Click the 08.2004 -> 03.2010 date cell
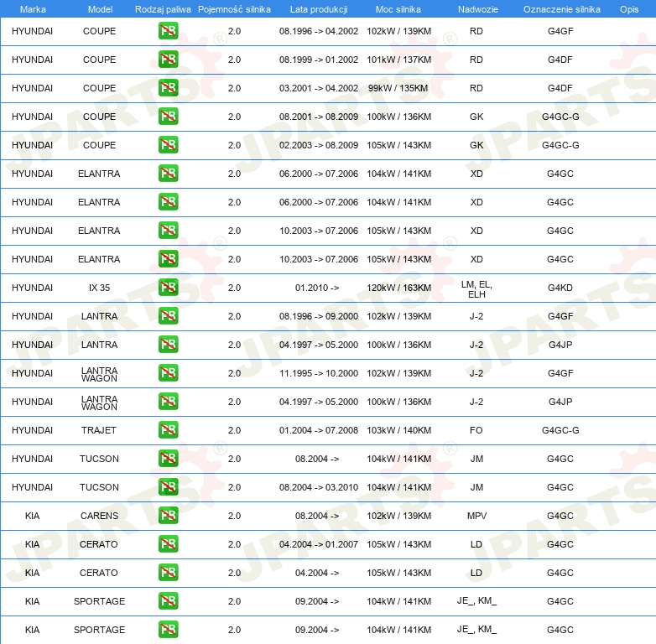Viewport: 656px width, 644px height. [x=319, y=487]
